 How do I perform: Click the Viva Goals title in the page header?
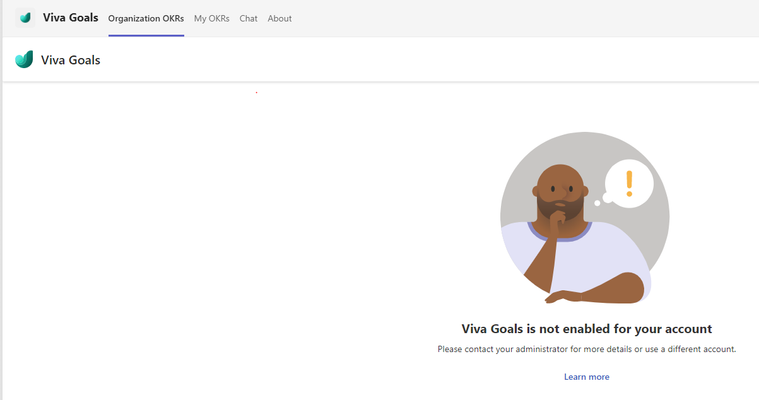pos(71,60)
